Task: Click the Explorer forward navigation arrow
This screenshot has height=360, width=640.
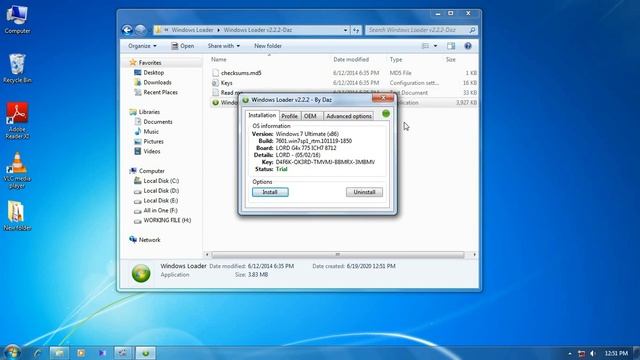Action: (140, 30)
